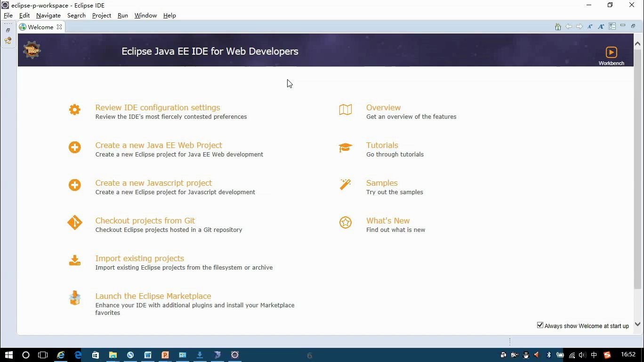This screenshot has width=644, height=362.
Task: Click the Tutorials graduation cap icon
Action: (346, 148)
